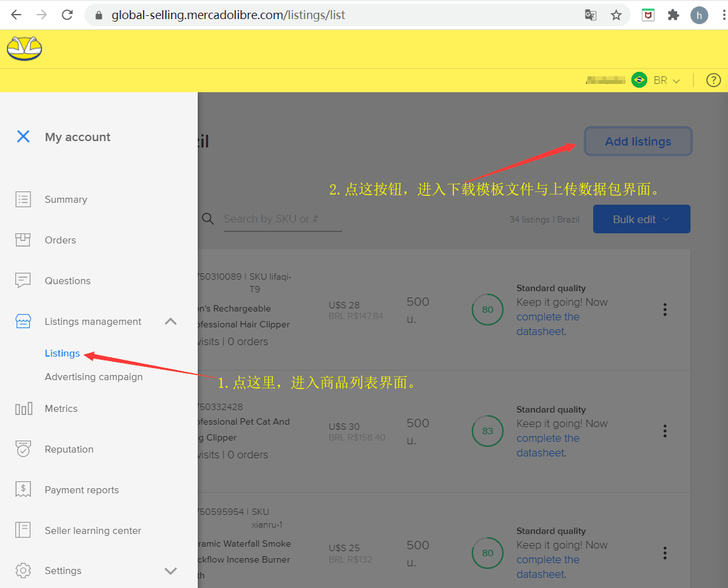Image resolution: width=728 pixels, height=588 pixels.
Task: Open the Chrome profile avatar 'h'
Action: pos(699,15)
